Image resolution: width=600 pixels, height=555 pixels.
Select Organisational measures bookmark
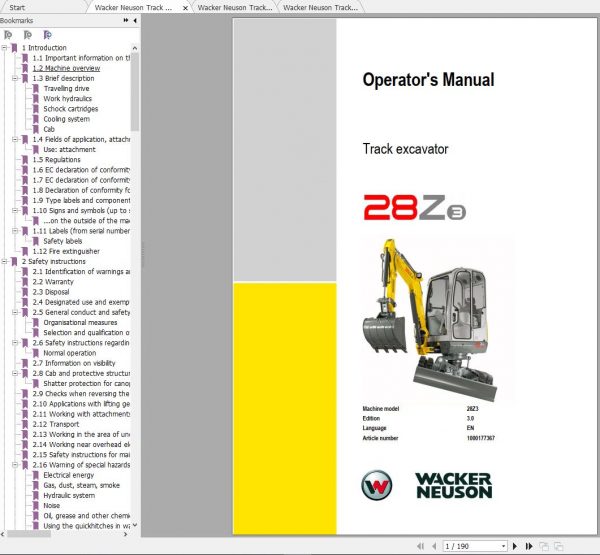click(x=80, y=323)
